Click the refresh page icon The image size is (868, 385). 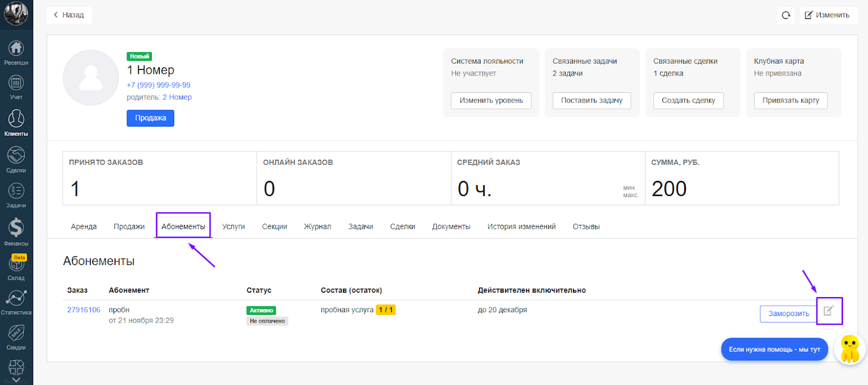pyautogui.click(x=786, y=15)
